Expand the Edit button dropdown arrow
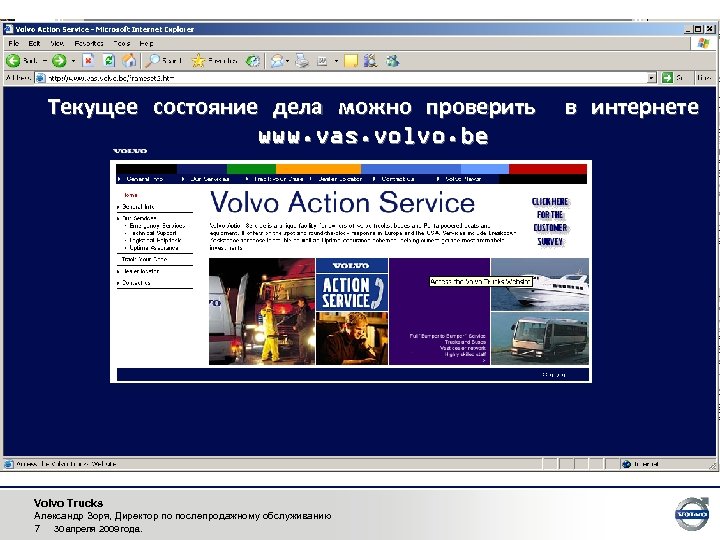 tap(336, 61)
